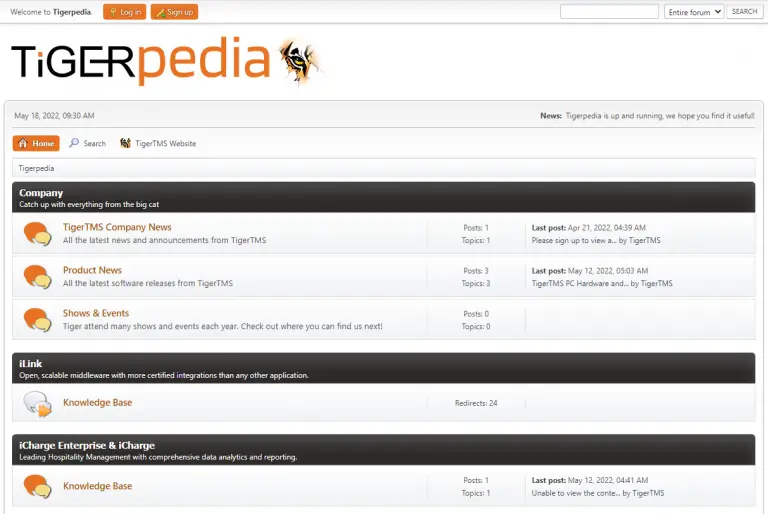Click the Tigerpedia logo image
Viewport: 768px width, 514px height.
click(165, 62)
